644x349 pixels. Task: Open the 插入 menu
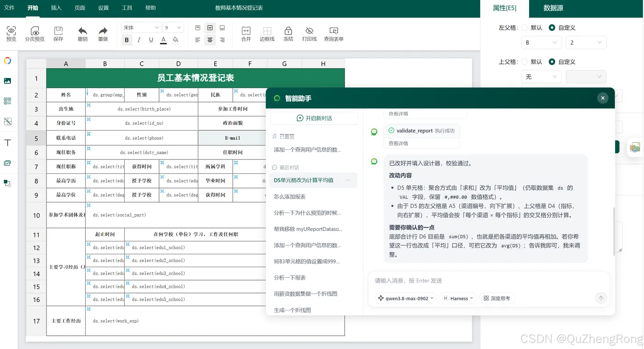click(56, 8)
